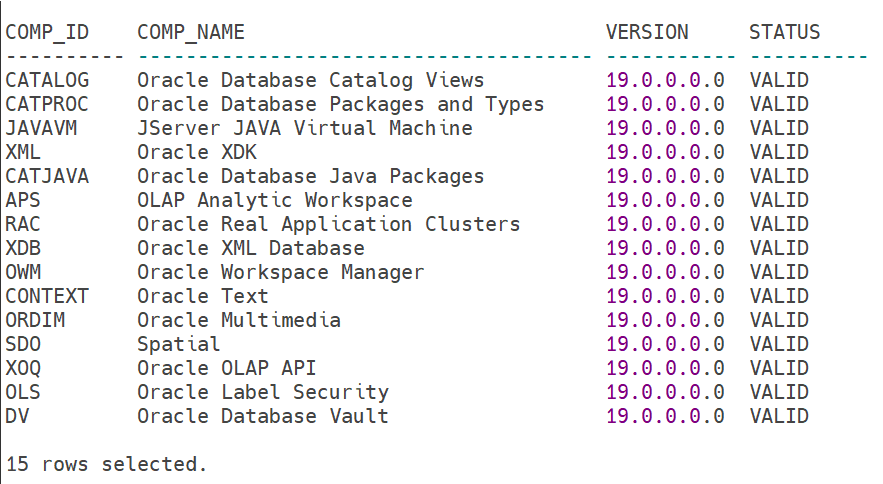Click the COMP_NAME column header
The image size is (883, 484).
pos(191,33)
